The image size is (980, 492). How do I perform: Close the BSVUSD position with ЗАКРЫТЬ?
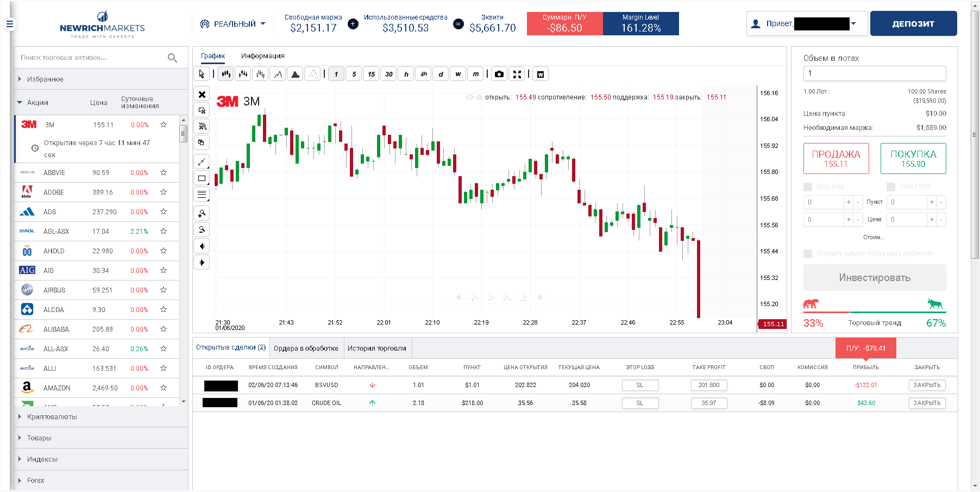tap(927, 385)
